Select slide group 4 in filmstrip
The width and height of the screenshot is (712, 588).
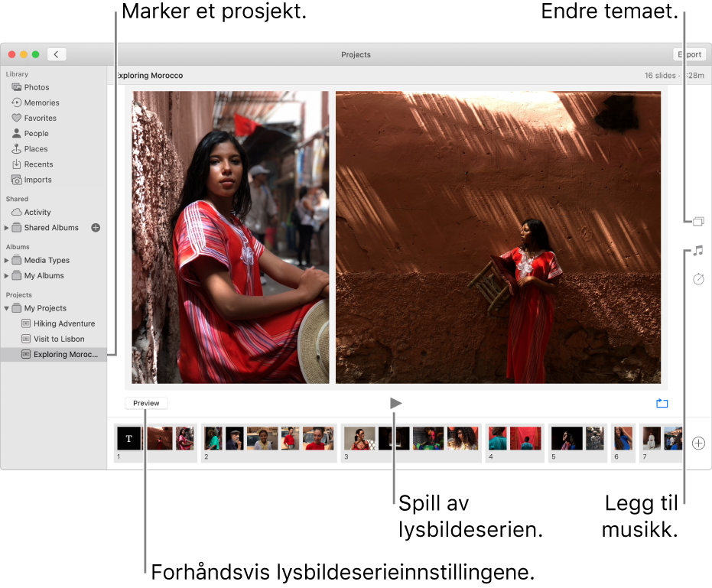(x=515, y=443)
